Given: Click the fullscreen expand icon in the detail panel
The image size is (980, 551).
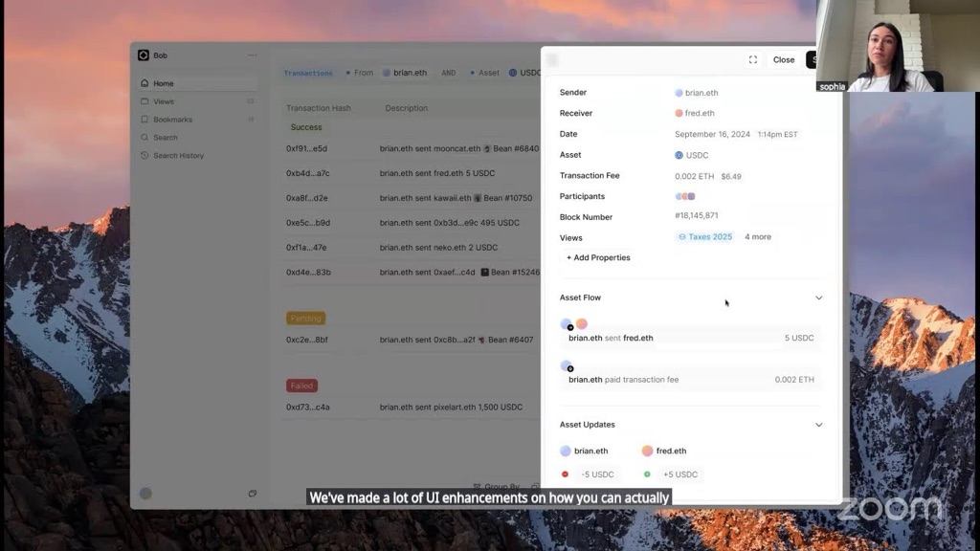Looking at the screenshot, I should [x=753, y=59].
